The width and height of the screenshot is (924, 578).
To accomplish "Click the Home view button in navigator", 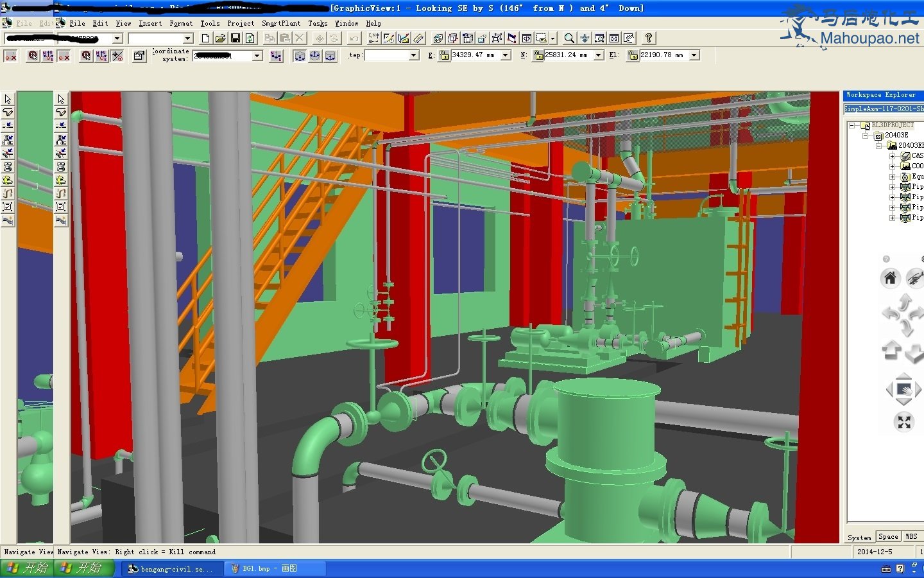I will pos(890,278).
